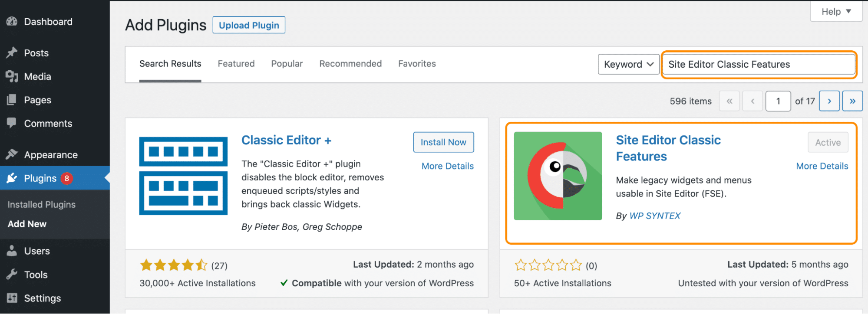Click the Media library icon

[12, 76]
